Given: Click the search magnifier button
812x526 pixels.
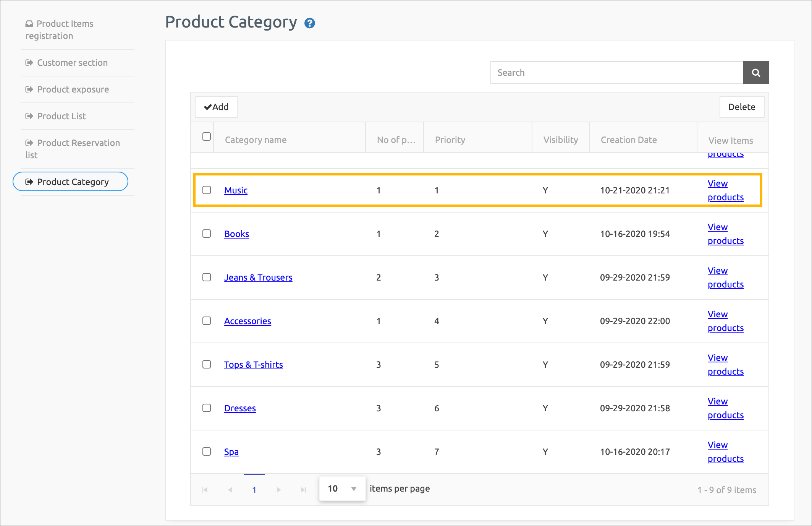Looking at the screenshot, I should pos(755,73).
